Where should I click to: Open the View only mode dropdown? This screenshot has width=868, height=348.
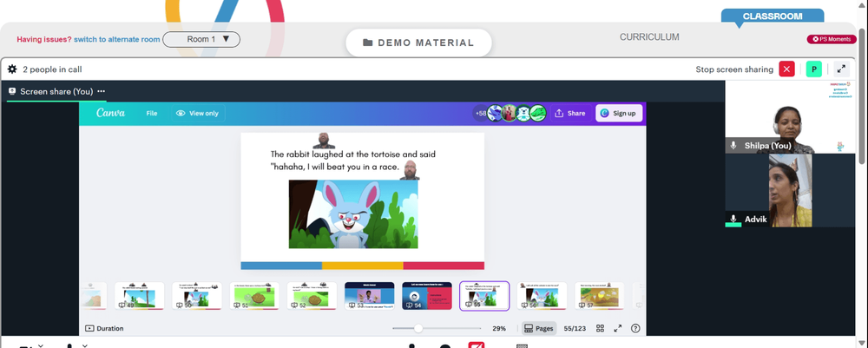[197, 114]
